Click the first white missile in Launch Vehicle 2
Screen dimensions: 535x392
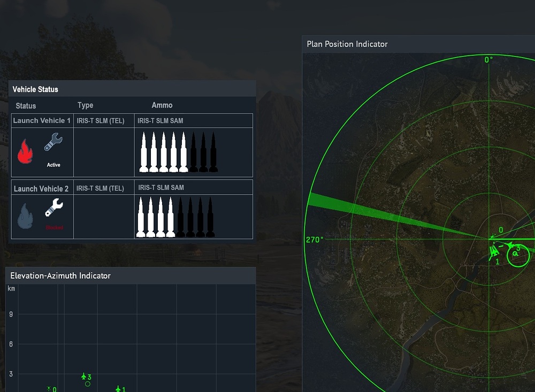[141, 217]
